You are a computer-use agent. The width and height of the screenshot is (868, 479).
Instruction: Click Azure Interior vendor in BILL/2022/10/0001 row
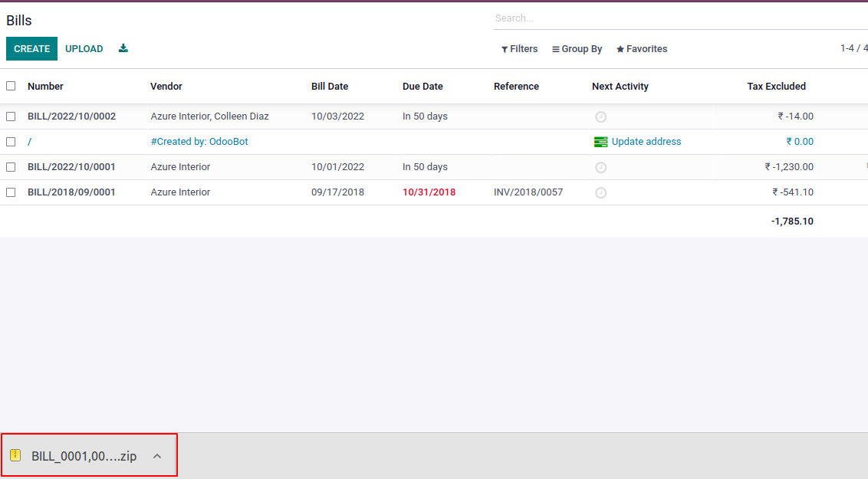tap(180, 166)
